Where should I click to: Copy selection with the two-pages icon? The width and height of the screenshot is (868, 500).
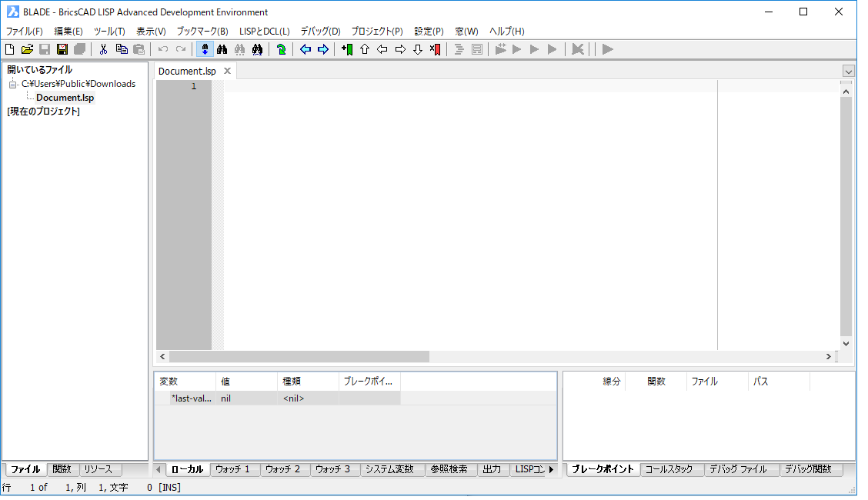click(x=122, y=49)
